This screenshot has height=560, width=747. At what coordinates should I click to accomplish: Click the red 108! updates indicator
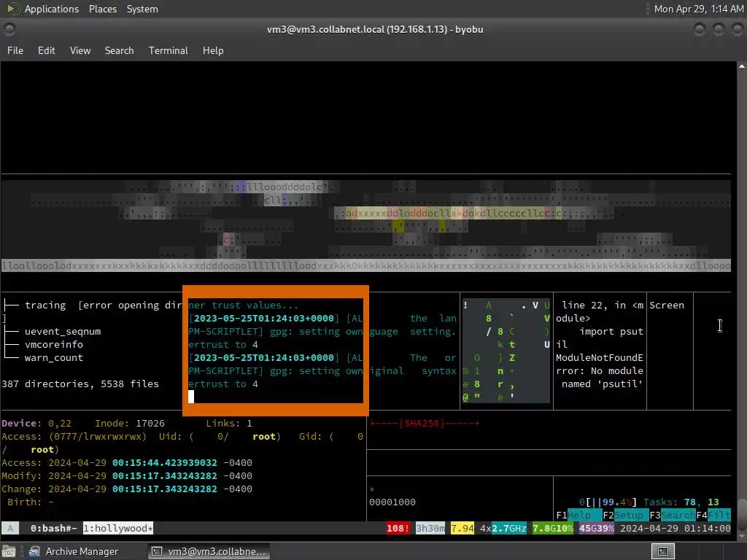(398, 528)
